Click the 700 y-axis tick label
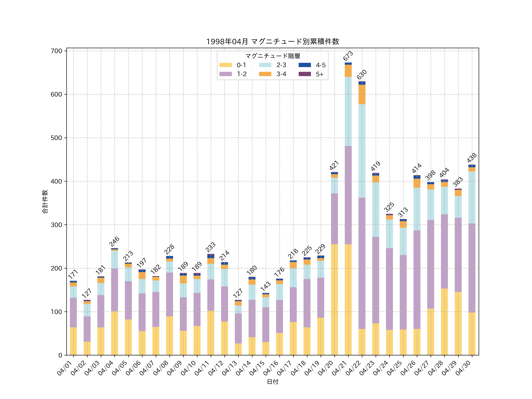Viewport: 532px width, 399px height. click(x=56, y=51)
